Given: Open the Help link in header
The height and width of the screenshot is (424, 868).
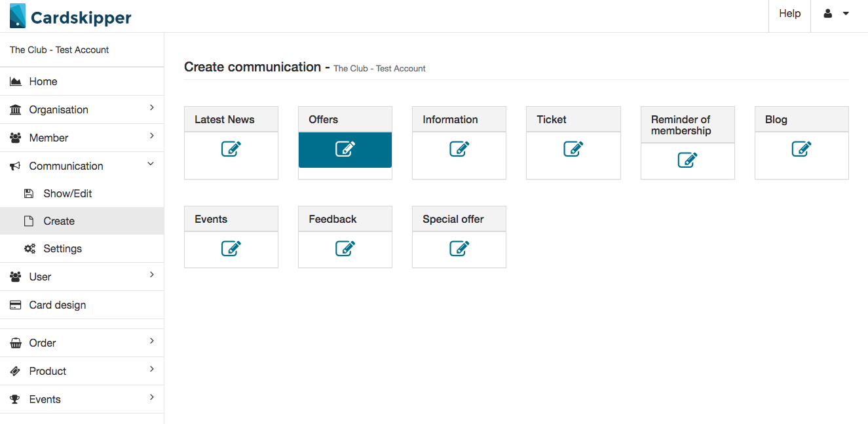Looking at the screenshot, I should [789, 13].
